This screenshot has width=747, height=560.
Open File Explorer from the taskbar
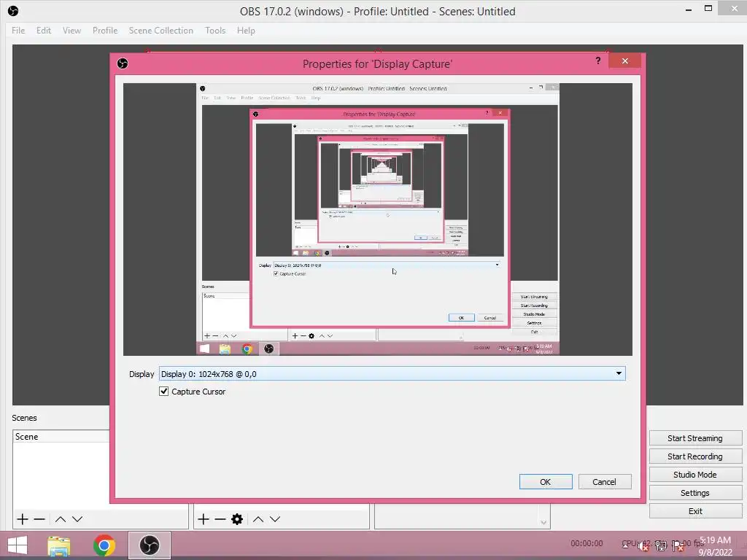59,545
